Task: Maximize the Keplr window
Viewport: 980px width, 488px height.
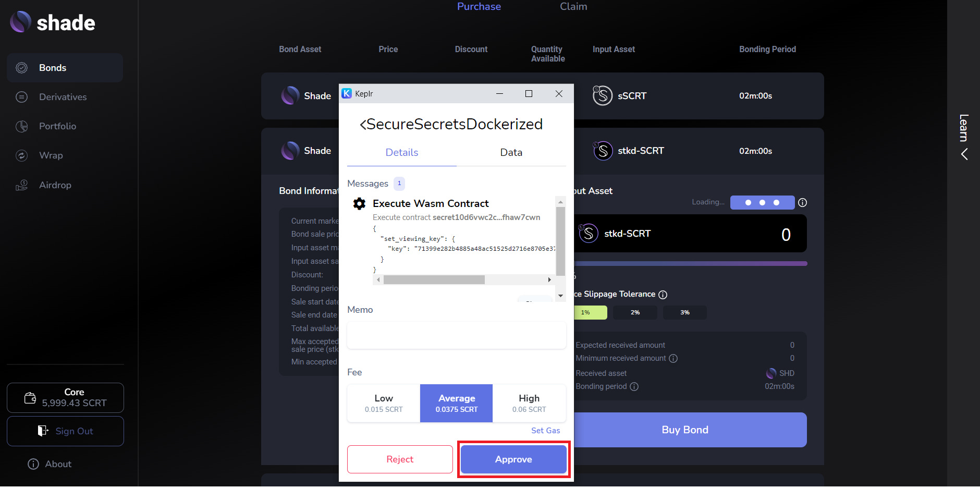Action: 529,93
